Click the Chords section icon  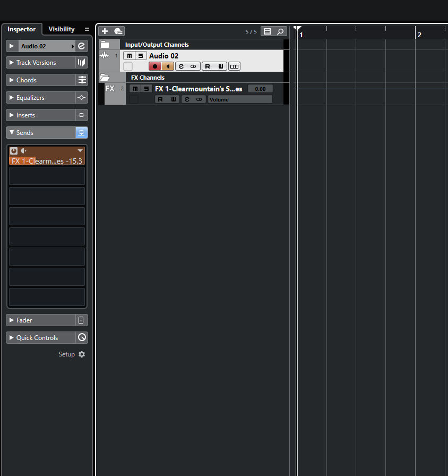pos(82,80)
